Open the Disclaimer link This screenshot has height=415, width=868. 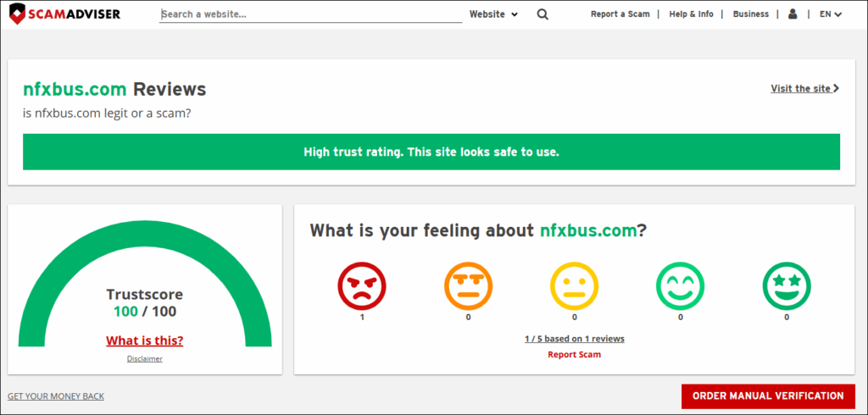click(144, 358)
